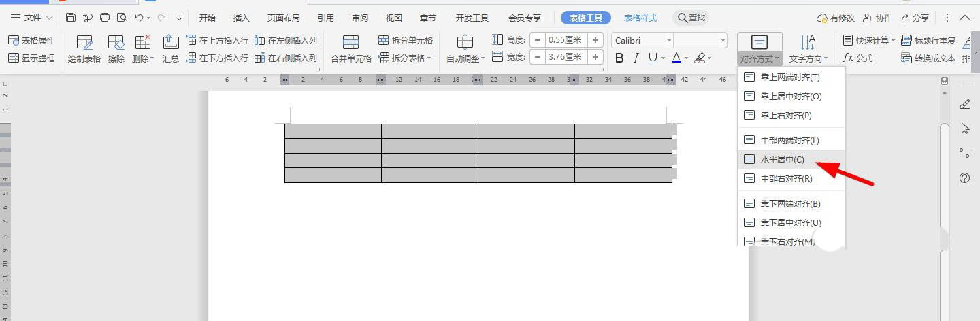The width and height of the screenshot is (980, 321).
Task: Toggle Italic formatting
Action: pyautogui.click(x=636, y=58)
